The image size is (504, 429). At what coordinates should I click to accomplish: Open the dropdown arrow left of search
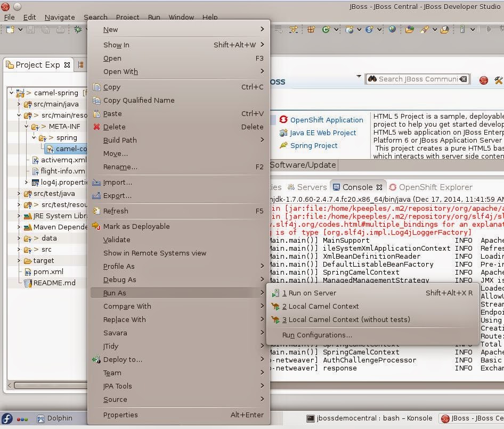tap(359, 77)
